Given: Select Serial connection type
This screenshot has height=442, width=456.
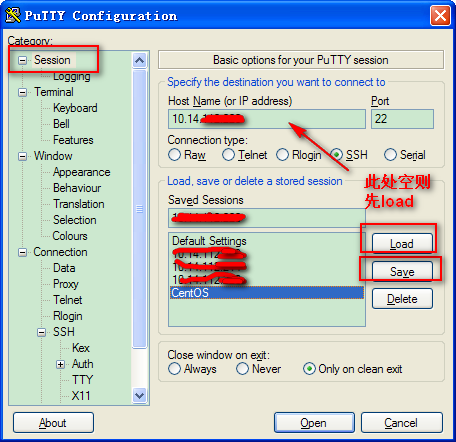Looking at the screenshot, I should (405, 155).
